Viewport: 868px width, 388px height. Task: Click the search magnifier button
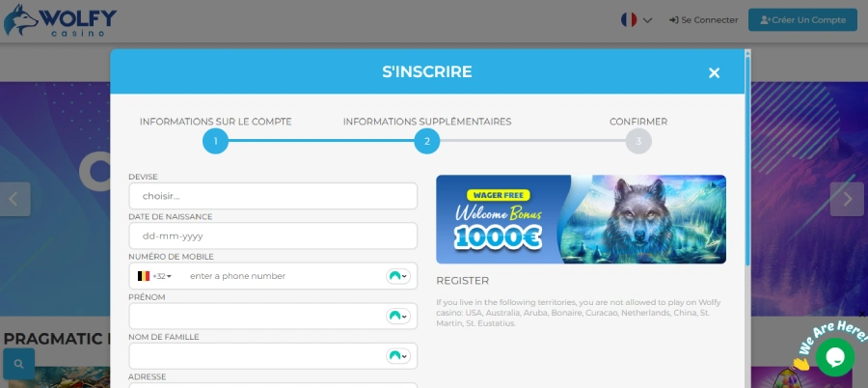19,364
